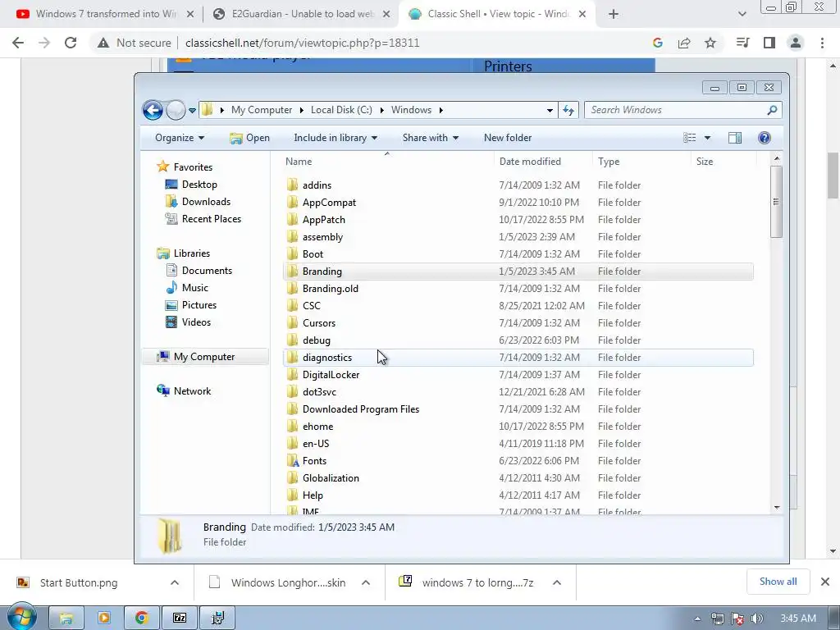Screen dimensions: 840x630
Task: Open Action Center flag tray icon
Action: (x=737, y=619)
